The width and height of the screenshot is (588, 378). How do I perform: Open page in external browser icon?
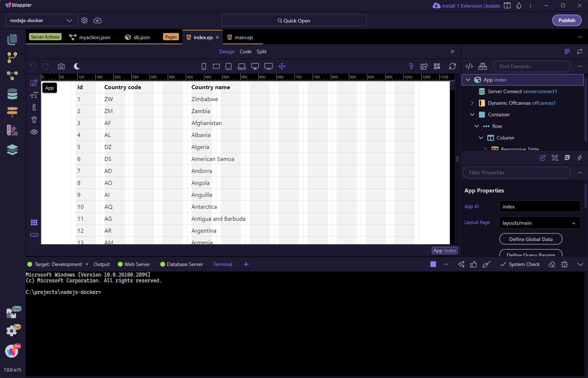coord(424,66)
